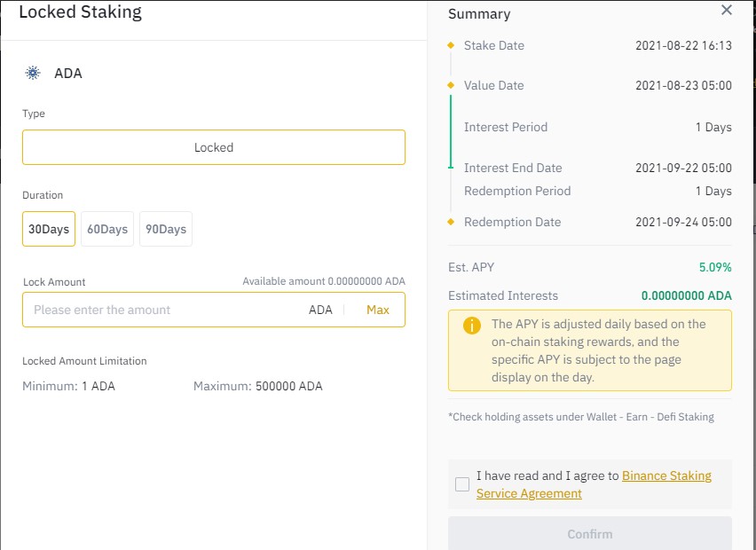The image size is (756, 550).
Task: Click Available amount 0.00000000 ADA text
Action: [324, 281]
